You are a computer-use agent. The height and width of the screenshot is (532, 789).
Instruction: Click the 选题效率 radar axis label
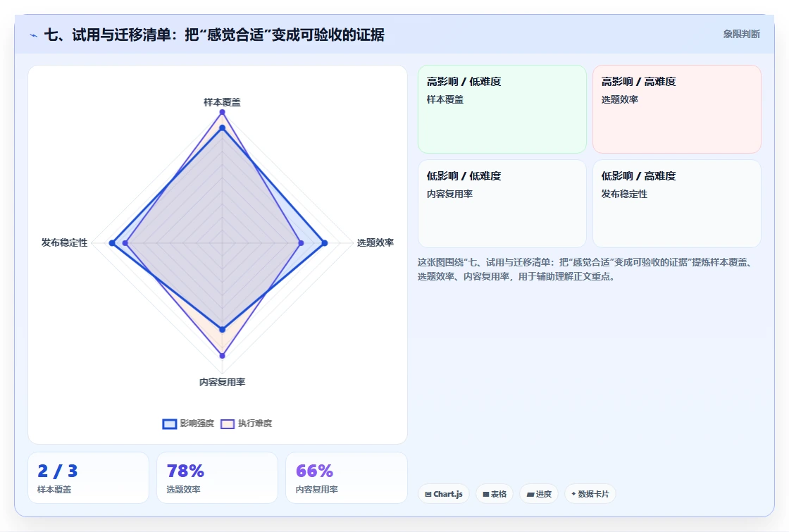click(x=375, y=242)
